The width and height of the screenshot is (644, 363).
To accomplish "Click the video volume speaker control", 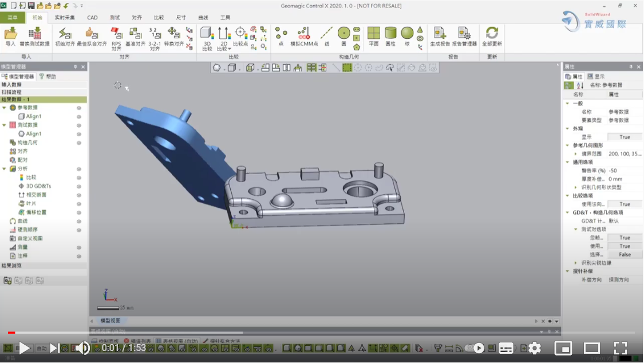I will (x=82, y=348).
